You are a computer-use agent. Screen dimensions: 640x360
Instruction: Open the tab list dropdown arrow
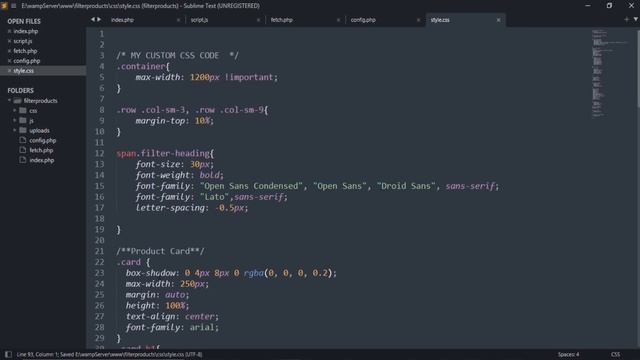[x=636, y=19]
